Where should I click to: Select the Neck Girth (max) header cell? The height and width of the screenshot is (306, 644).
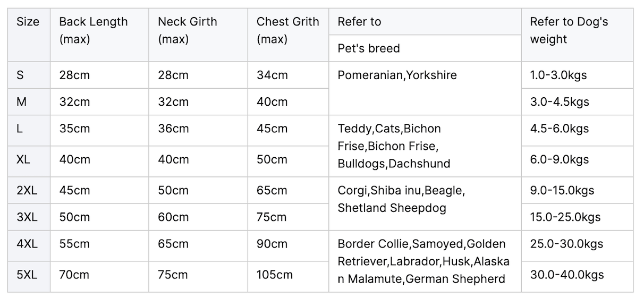(198, 35)
